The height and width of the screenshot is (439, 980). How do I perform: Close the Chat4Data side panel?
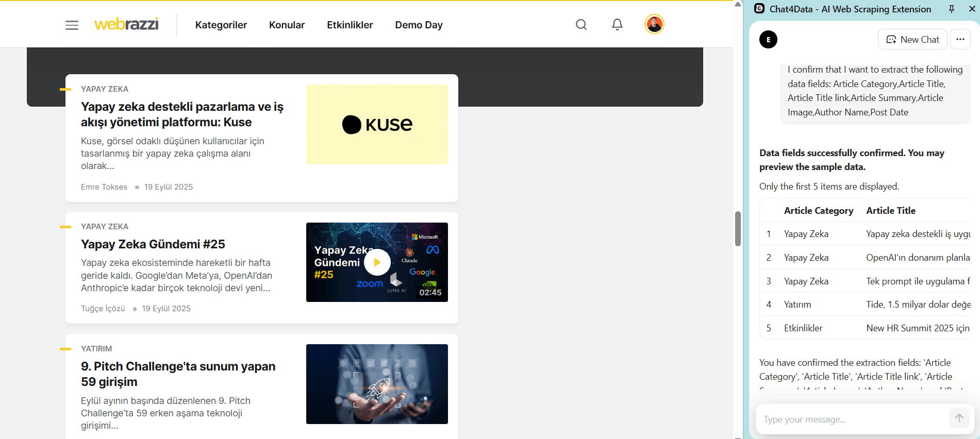pyautogui.click(x=972, y=9)
